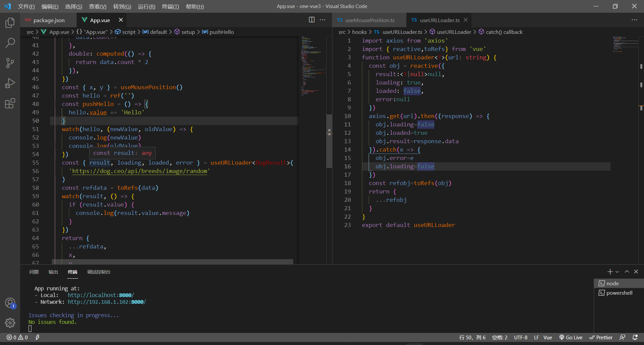The height and width of the screenshot is (345, 644).
Task: Click errors and warnings status indicator
Action: [x=17, y=337]
